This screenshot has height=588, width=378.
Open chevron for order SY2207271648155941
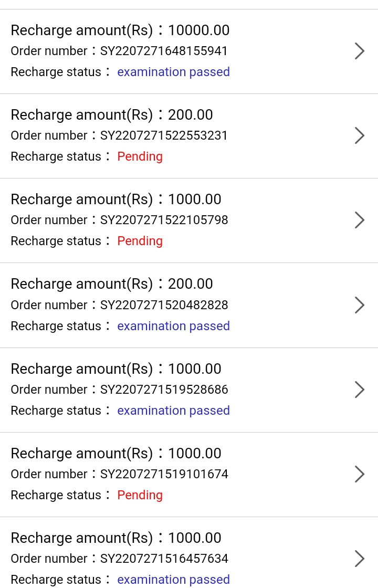(x=360, y=51)
